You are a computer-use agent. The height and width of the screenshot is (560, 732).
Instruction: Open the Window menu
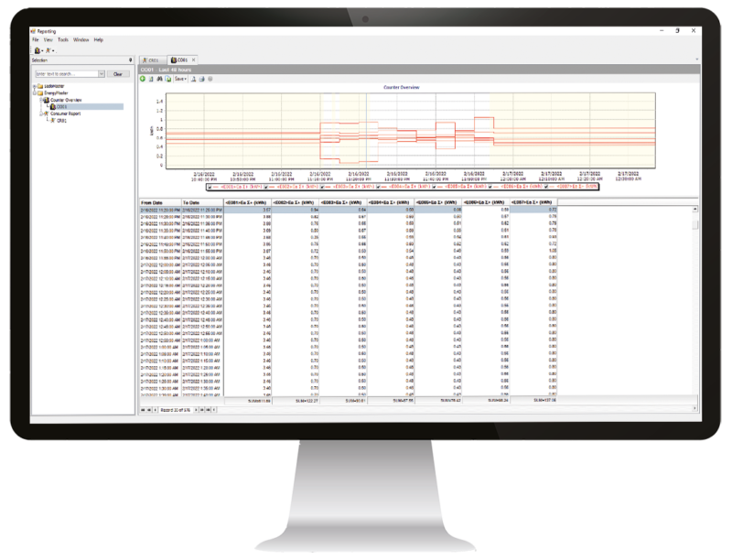(81, 40)
